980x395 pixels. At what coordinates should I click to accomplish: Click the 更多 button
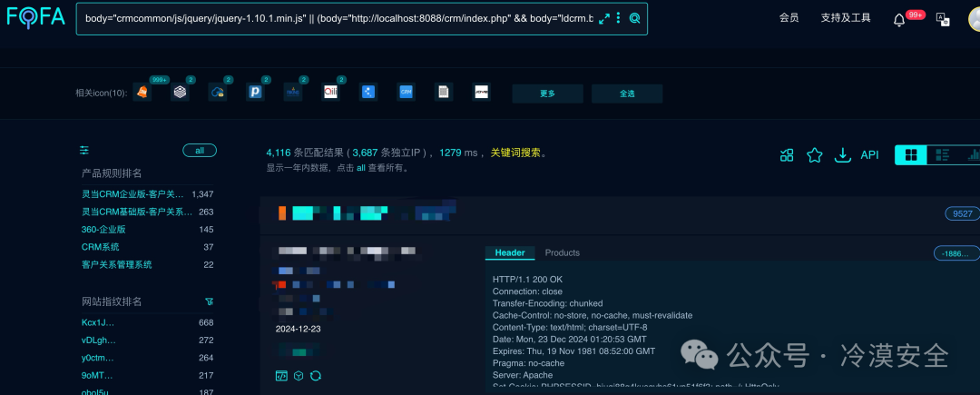tap(547, 94)
